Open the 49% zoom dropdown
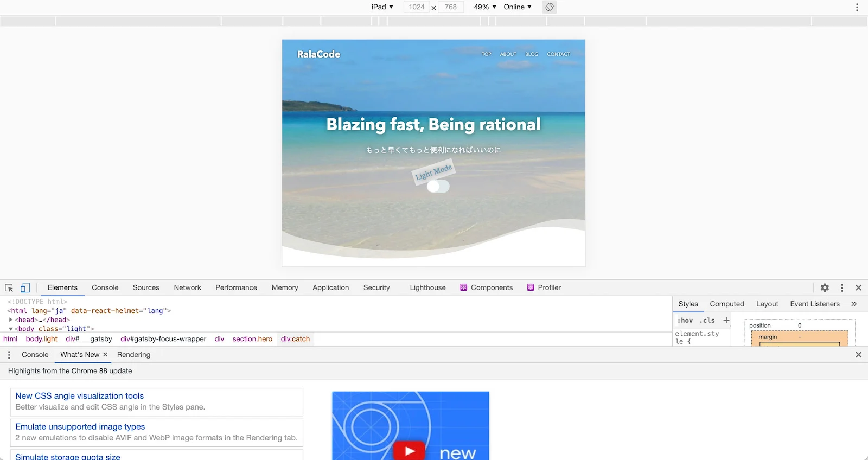 click(x=485, y=7)
